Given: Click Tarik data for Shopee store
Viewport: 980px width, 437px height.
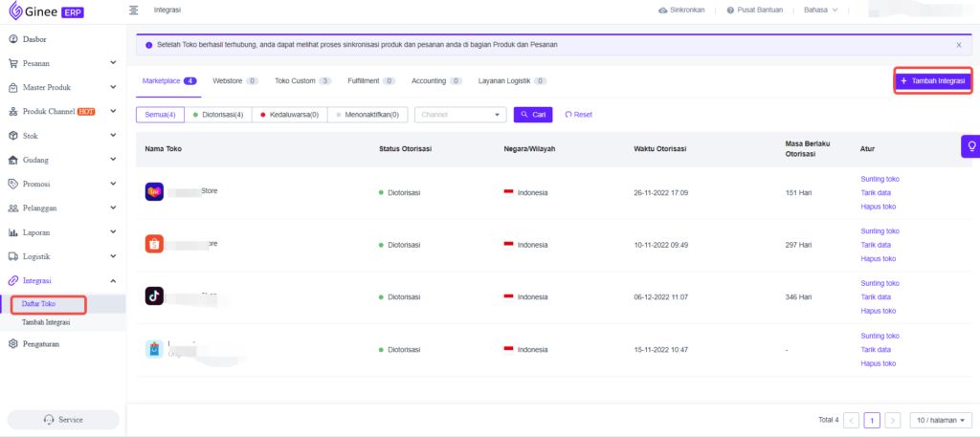Looking at the screenshot, I should click(x=876, y=245).
